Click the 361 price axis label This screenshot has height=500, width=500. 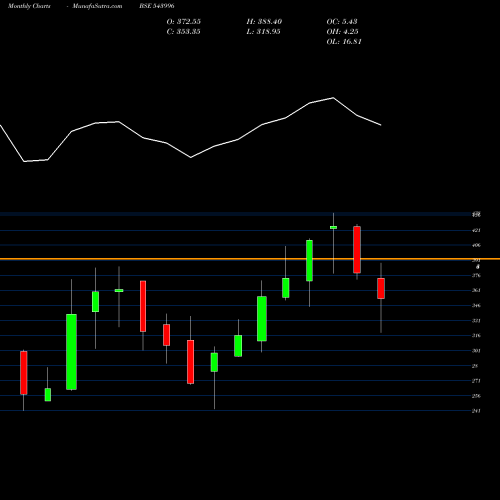pyautogui.click(x=476, y=290)
